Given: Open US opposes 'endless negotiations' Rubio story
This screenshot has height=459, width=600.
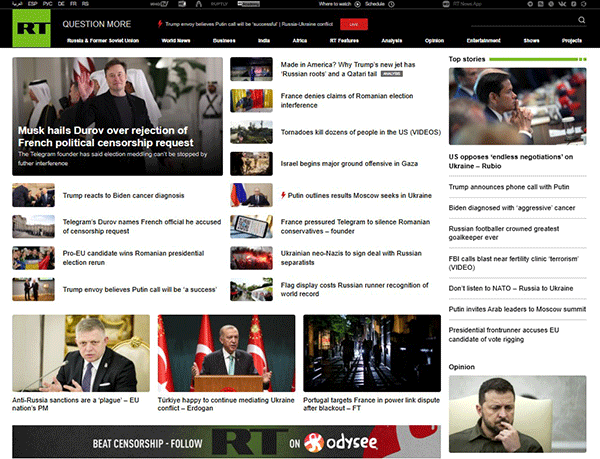Looking at the screenshot, I should coord(510,161).
